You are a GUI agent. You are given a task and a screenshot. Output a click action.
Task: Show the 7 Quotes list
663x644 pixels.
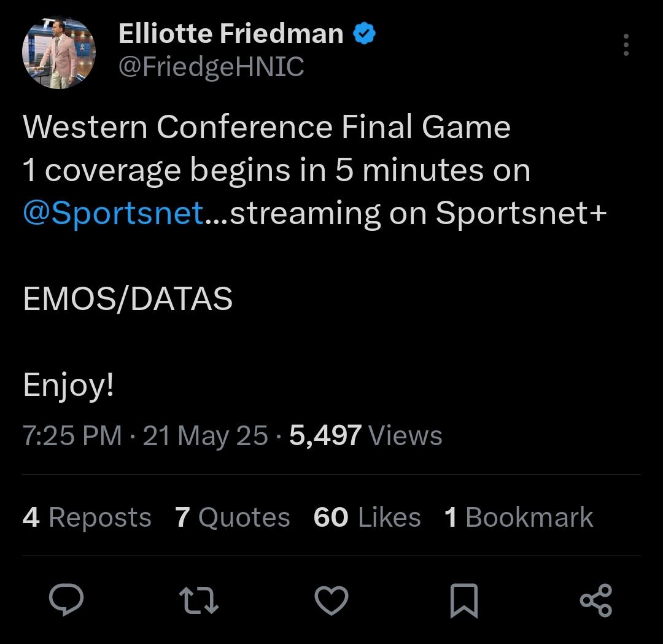(x=233, y=517)
